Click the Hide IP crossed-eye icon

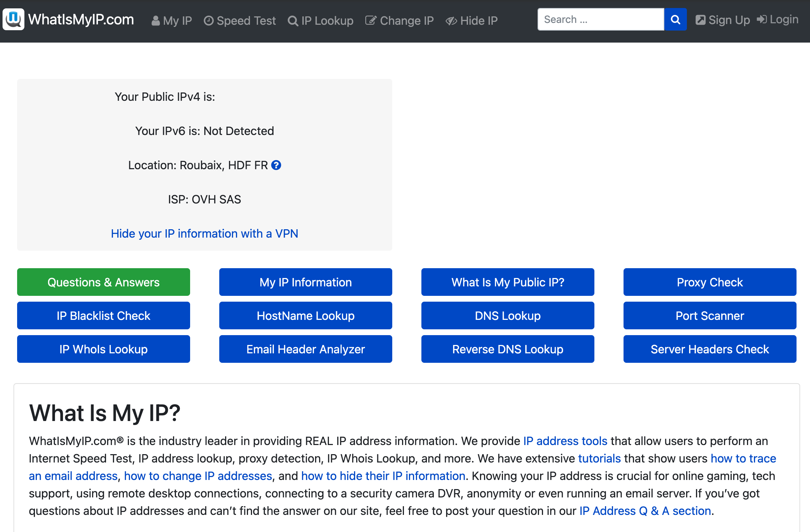coord(451,21)
